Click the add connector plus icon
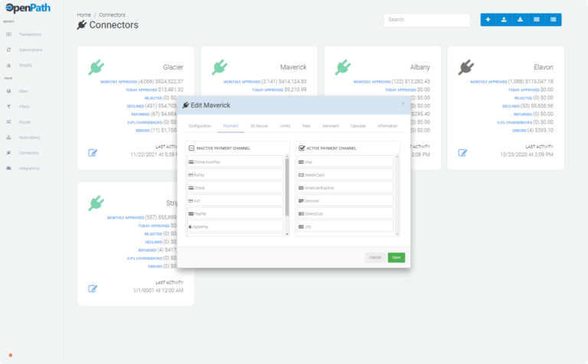 point(488,20)
